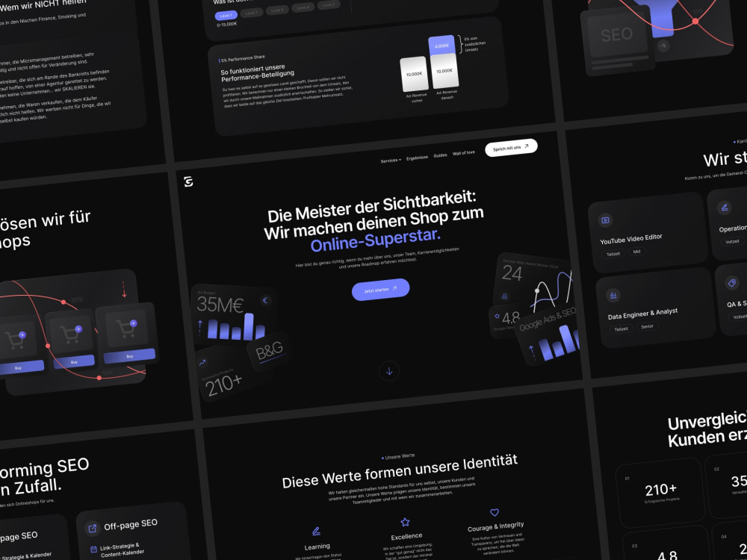Click the Online-Superstar headline text
747x560 pixels.
click(x=376, y=240)
